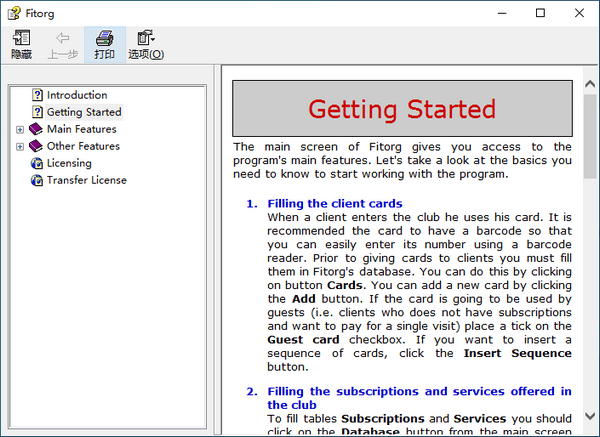The image size is (600, 437).
Task: Select the Main Features label in contents
Action: click(81, 129)
